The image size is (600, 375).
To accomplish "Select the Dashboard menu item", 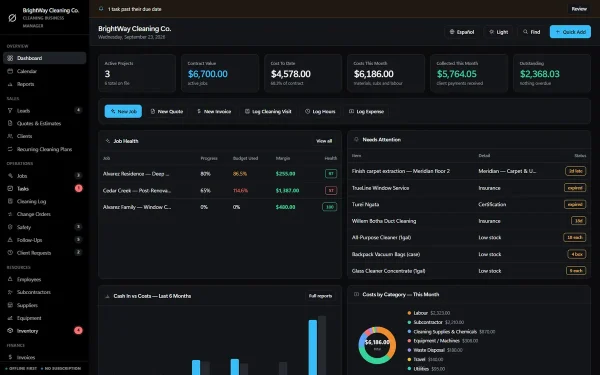I will 44,58.
